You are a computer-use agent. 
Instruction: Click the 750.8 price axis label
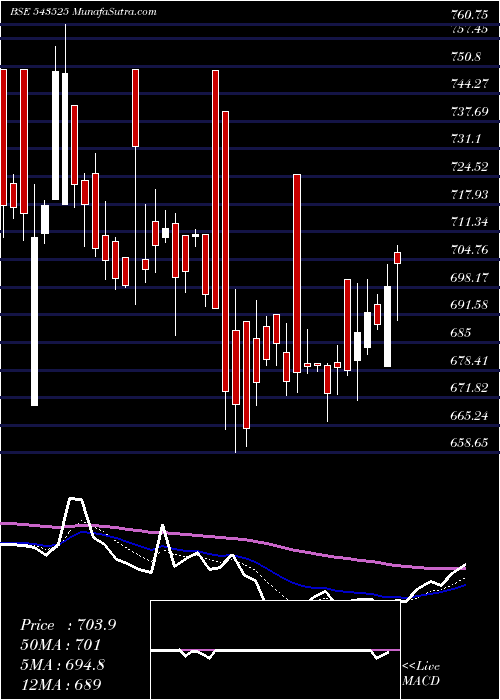464,57
